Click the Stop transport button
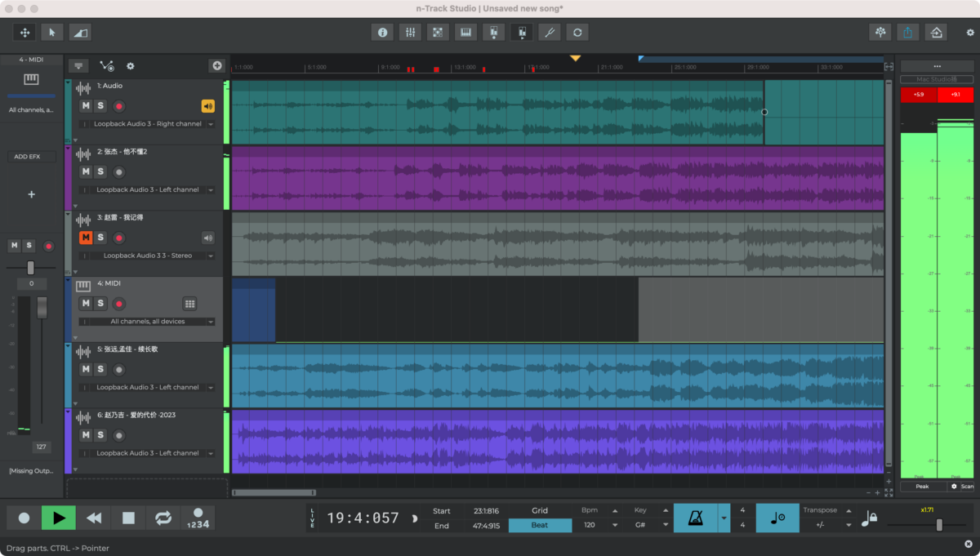Viewport: 980px width, 556px height. (128, 518)
